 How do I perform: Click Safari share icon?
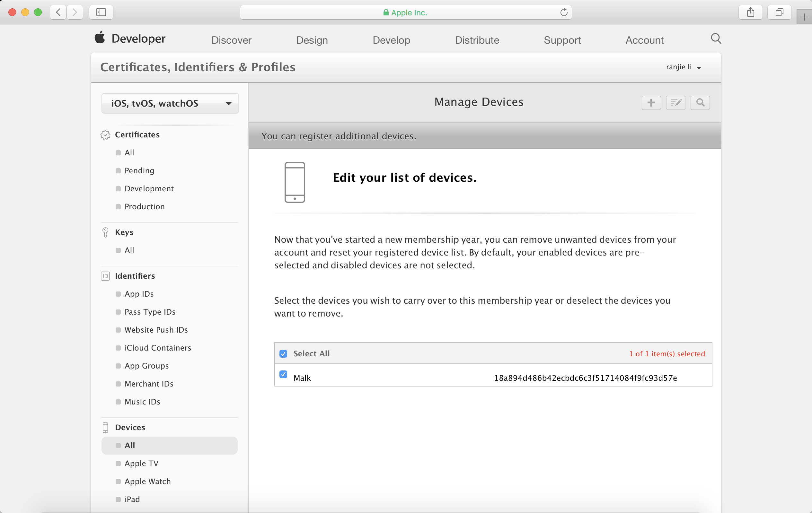[x=750, y=13]
